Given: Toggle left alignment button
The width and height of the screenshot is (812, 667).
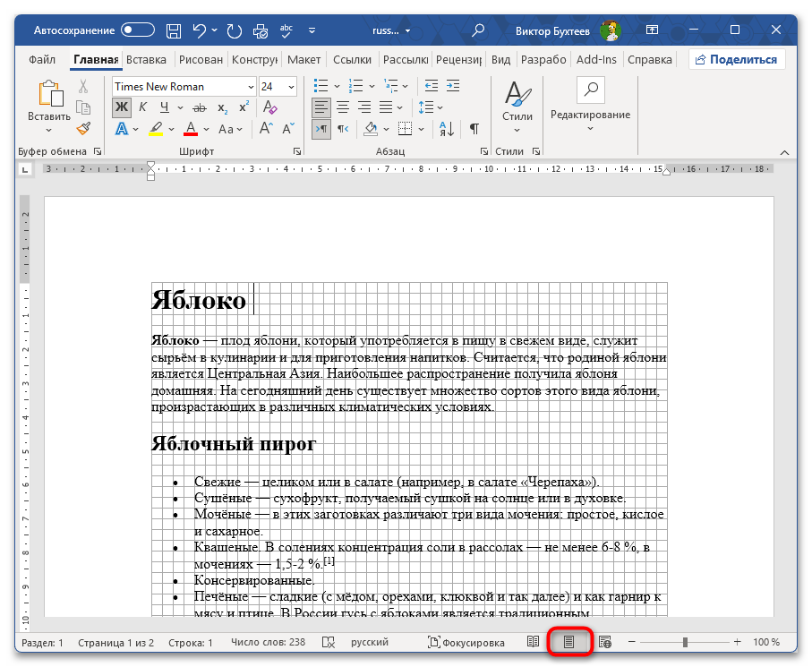Looking at the screenshot, I should (321, 107).
